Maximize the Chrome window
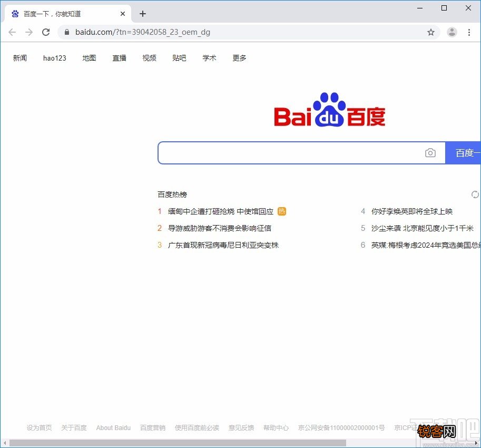This screenshot has height=448, width=481. [444, 8]
